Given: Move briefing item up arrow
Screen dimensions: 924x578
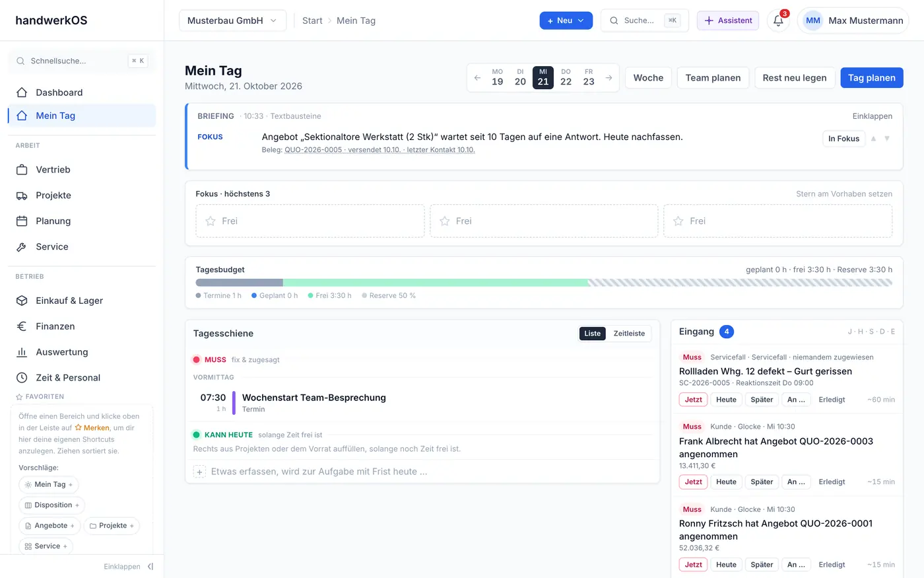Looking at the screenshot, I should pyautogui.click(x=873, y=139).
